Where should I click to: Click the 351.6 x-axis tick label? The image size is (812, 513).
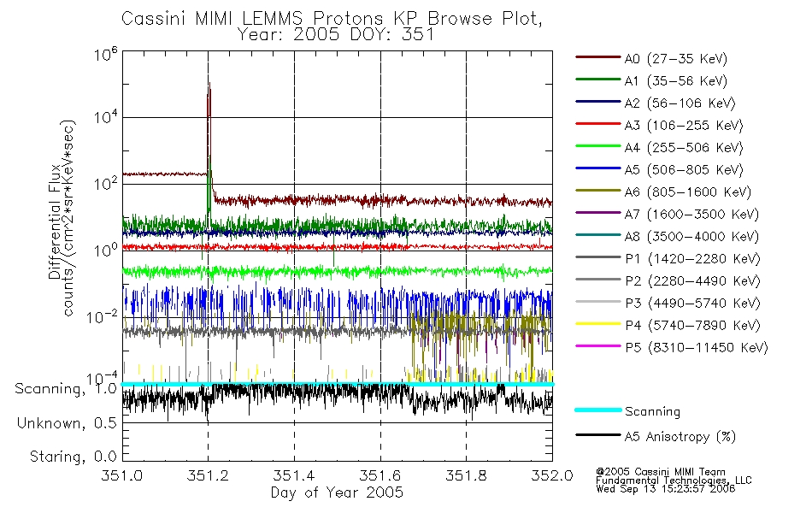coord(380,475)
